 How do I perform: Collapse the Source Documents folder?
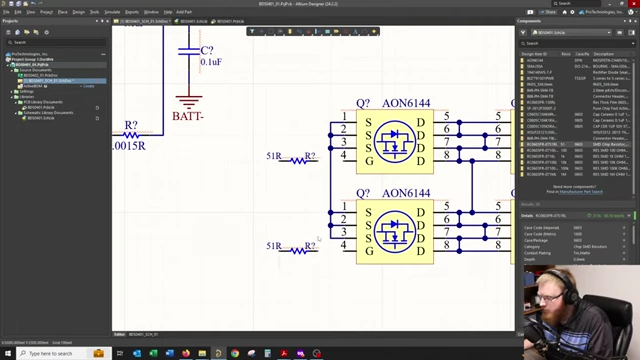(x=12, y=70)
